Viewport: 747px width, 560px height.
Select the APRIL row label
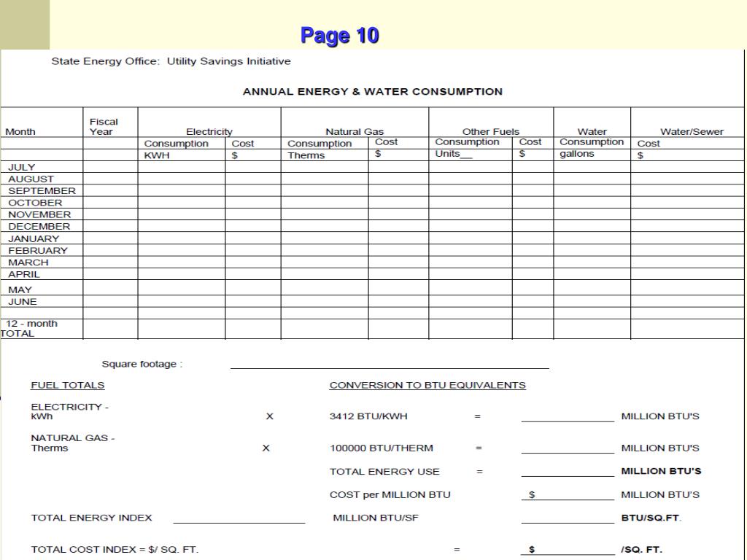[24, 275]
